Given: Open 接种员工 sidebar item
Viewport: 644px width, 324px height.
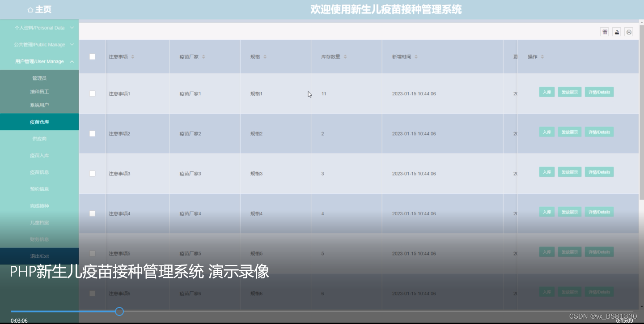Looking at the screenshot, I should [x=39, y=92].
